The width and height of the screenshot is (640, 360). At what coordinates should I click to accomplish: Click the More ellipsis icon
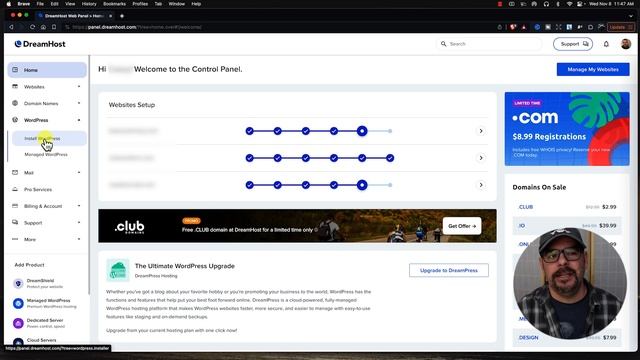[x=15, y=239]
